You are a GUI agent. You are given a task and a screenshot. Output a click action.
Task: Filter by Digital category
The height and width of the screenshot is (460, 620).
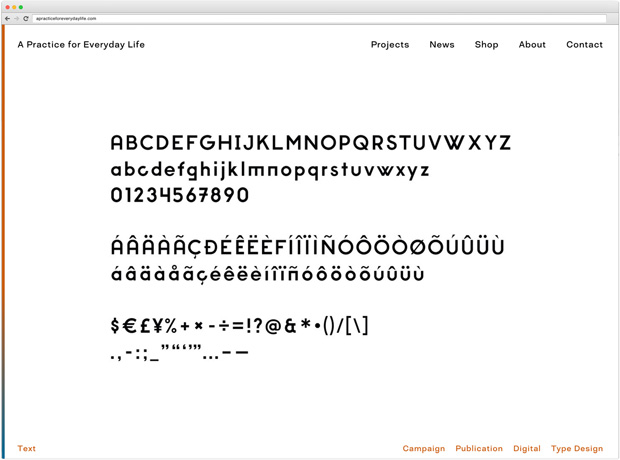pos(527,449)
